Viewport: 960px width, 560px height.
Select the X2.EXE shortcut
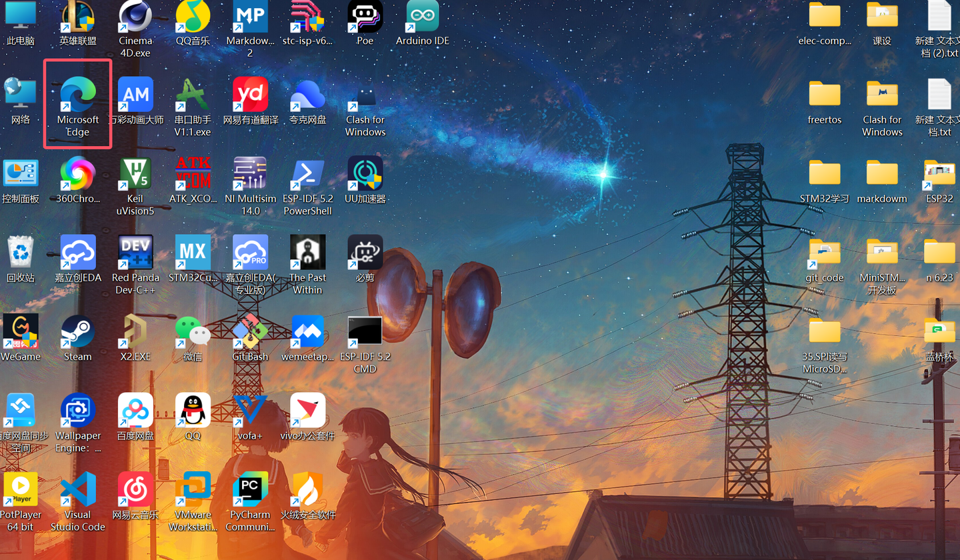(135, 331)
